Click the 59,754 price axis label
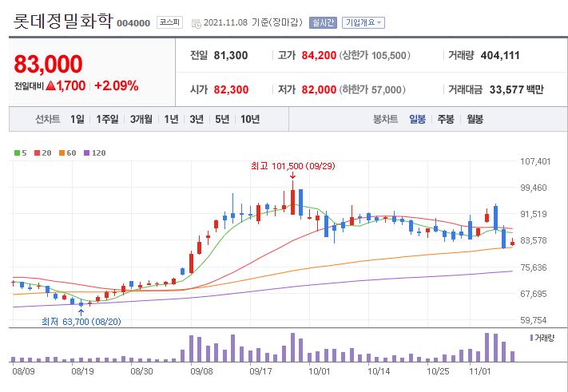Screen dimensions: 568x392 [533, 320]
